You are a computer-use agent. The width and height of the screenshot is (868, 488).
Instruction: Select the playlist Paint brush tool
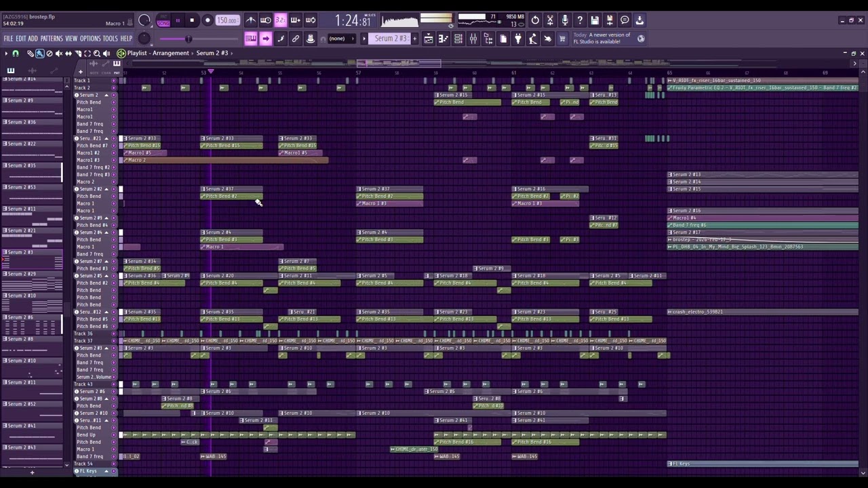[x=39, y=53]
